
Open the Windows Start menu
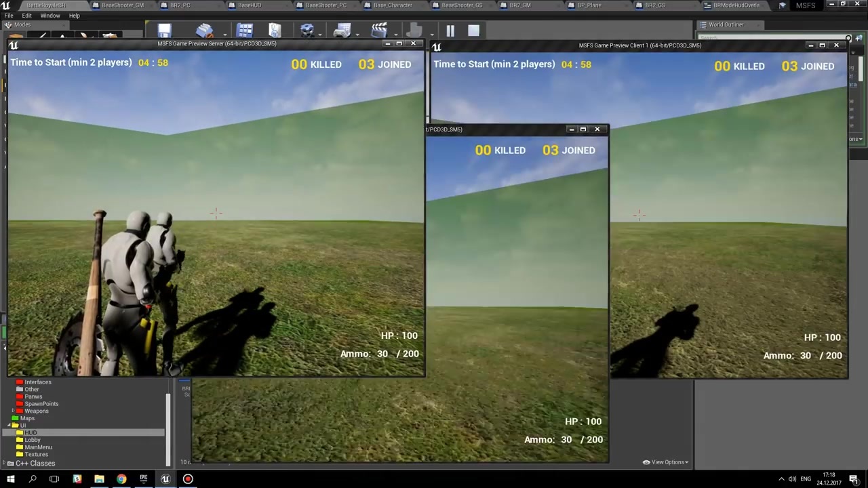10,479
